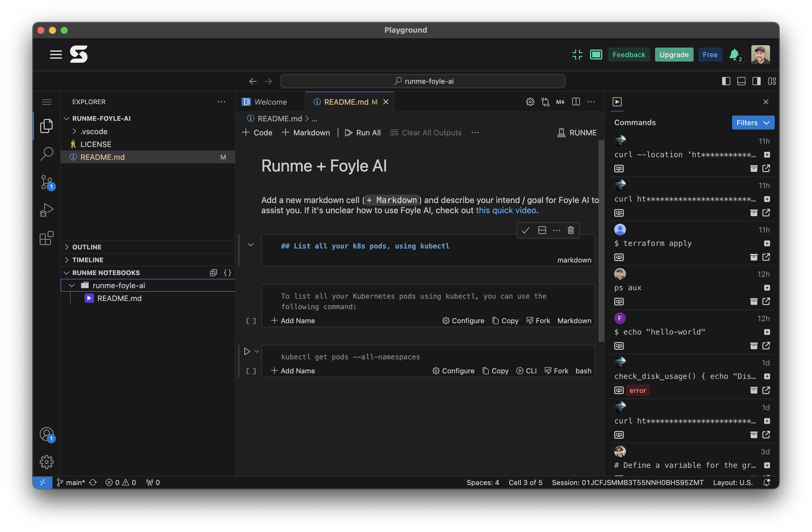Click the runme-foyle-ai search field
The height and width of the screenshot is (532, 812).
pos(423,81)
